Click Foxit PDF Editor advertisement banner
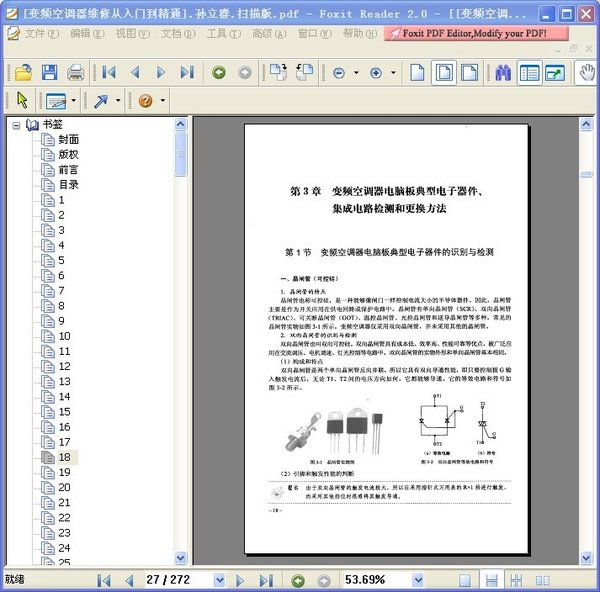This screenshot has width=600, height=592. pyautogui.click(x=476, y=34)
